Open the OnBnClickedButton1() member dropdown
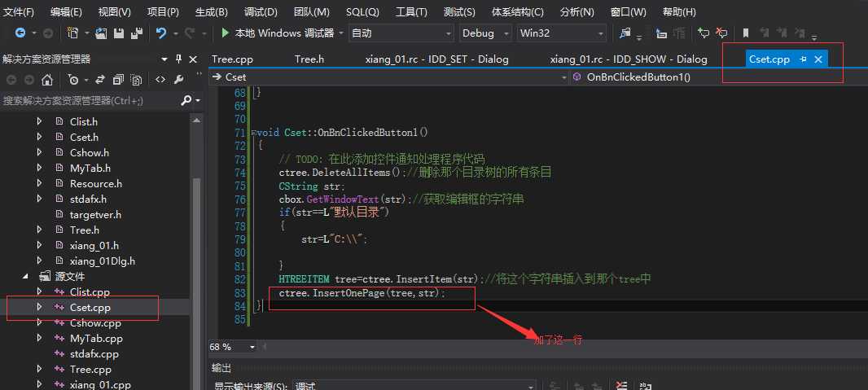This screenshot has width=868, height=390. [x=719, y=77]
